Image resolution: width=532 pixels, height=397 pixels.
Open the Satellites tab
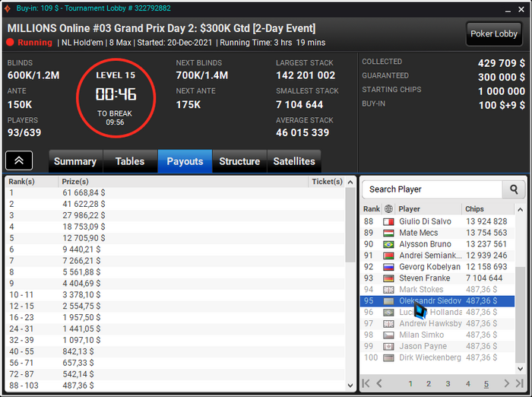[x=294, y=161]
